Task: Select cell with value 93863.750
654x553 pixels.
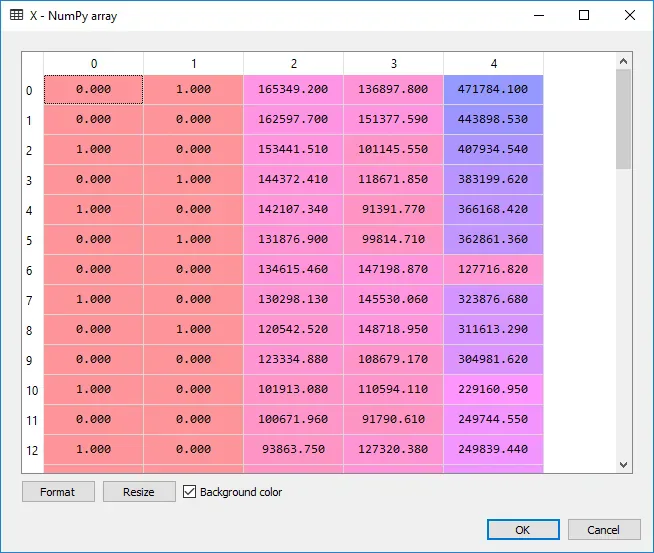Action: coord(294,450)
